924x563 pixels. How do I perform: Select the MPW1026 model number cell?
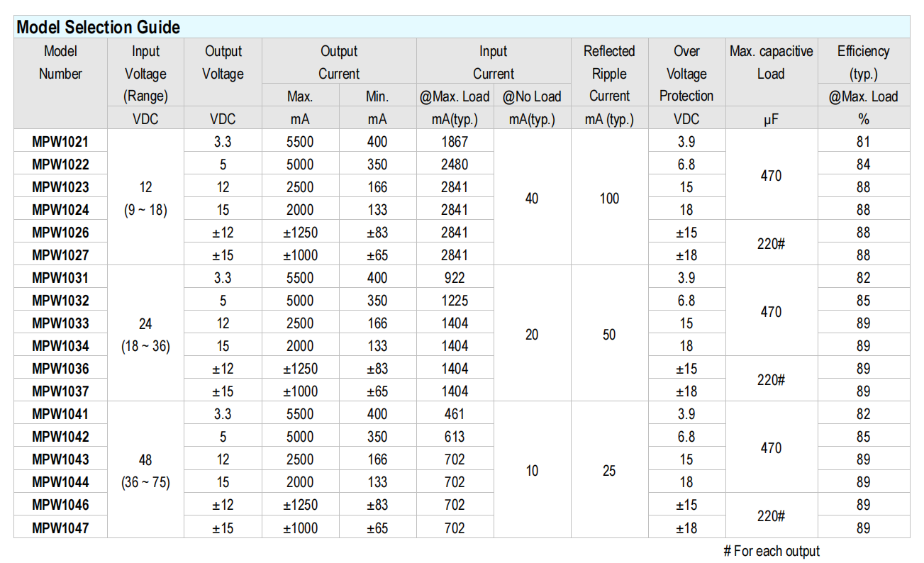[60, 233]
